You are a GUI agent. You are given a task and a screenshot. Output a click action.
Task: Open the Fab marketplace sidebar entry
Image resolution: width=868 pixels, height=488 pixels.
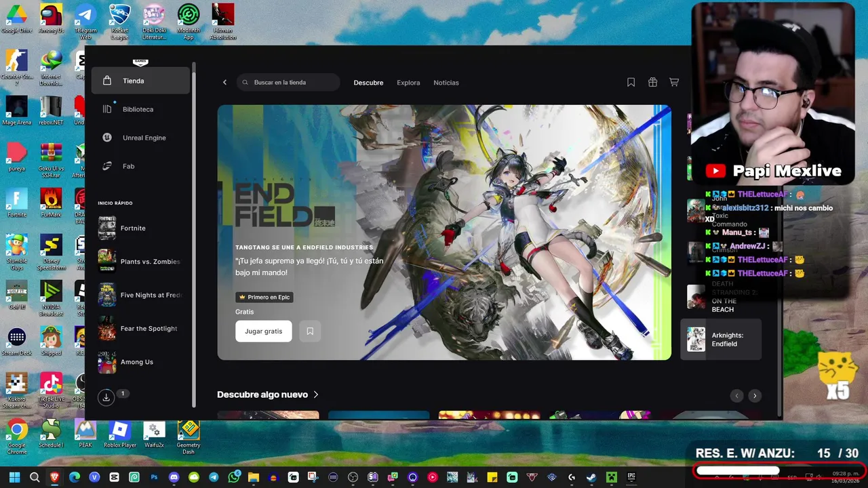[x=140, y=166]
